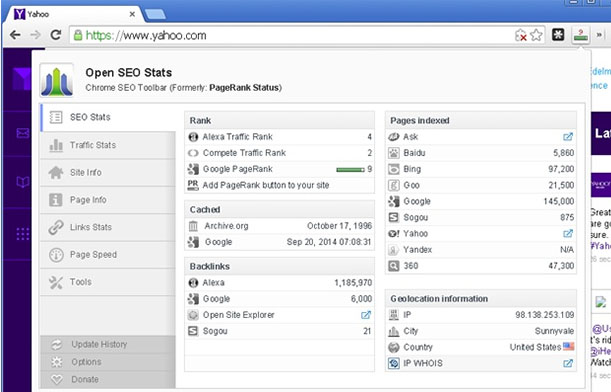Open the IP WHOIS external link icon
Image resolution: width=611 pixels, height=392 pixels.
pos(568,363)
